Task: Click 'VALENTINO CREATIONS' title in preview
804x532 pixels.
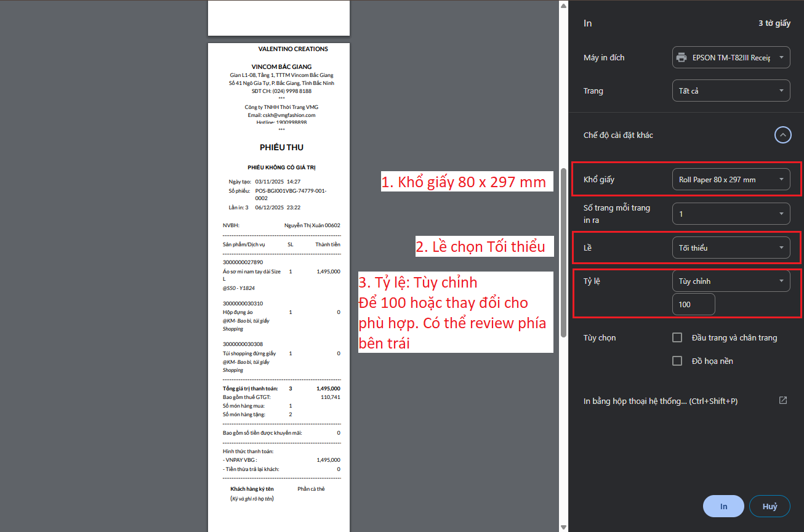Action: click(293, 49)
